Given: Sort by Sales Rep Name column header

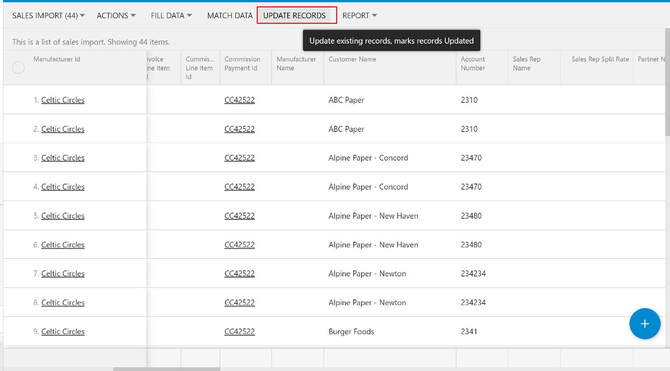Looking at the screenshot, I should pos(526,63).
